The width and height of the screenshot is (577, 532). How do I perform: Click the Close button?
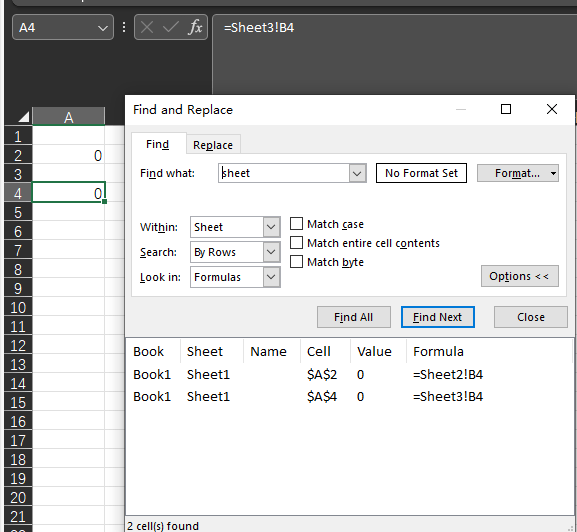pyautogui.click(x=531, y=317)
